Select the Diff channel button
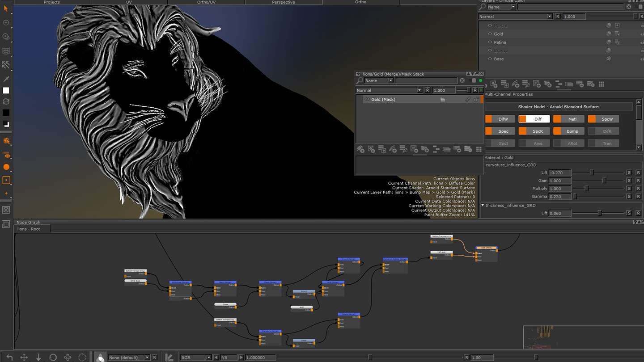 [x=534, y=119]
